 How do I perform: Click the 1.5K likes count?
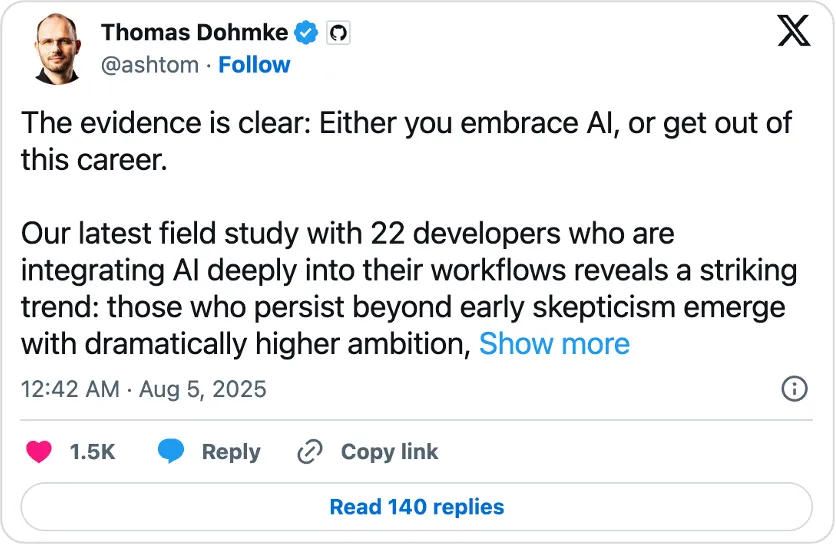(92, 452)
